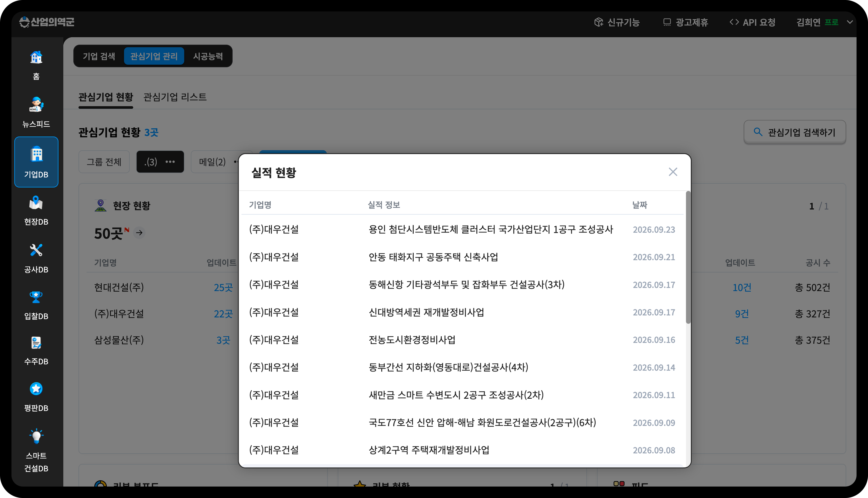Expand the 김희연 account dropdown chevron
Screen dimensions: 868x498
click(849, 22)
